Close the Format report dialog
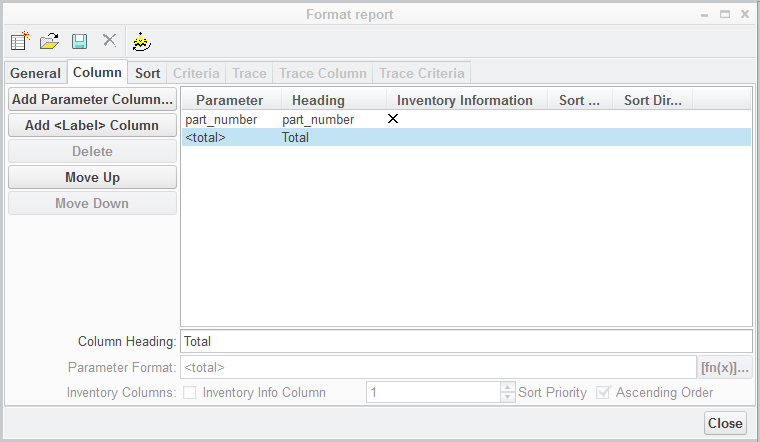The height and width of the screenshot is (442, 760). coord(725,423)
